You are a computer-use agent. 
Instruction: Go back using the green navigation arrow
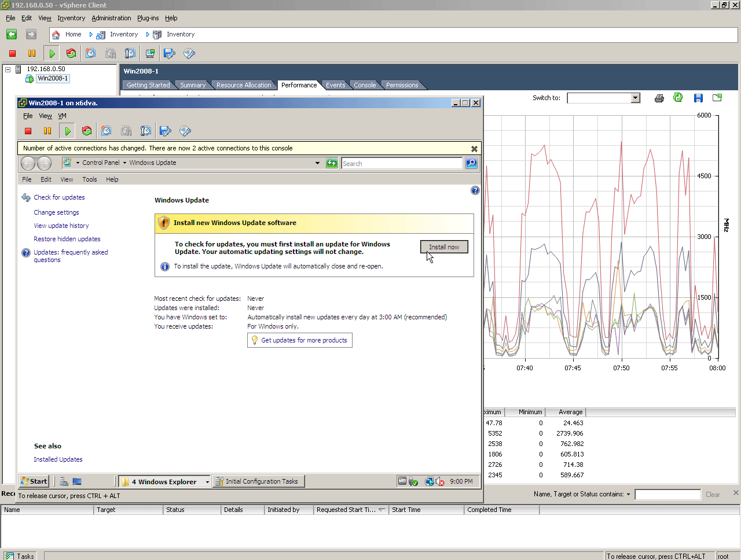pos(12,34)
